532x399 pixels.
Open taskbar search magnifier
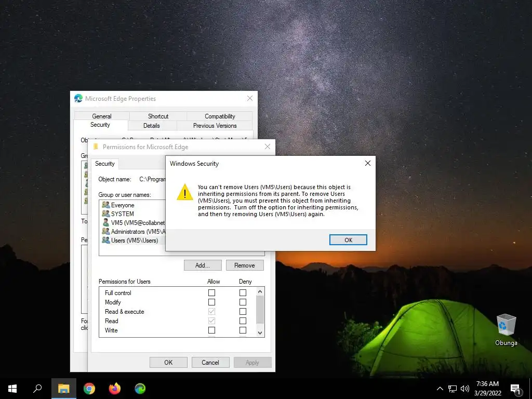[37, 389]
